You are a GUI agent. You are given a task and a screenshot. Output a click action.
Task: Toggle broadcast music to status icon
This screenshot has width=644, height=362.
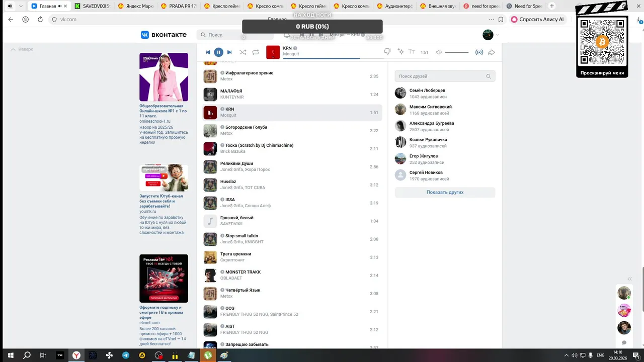coord(479,52)
